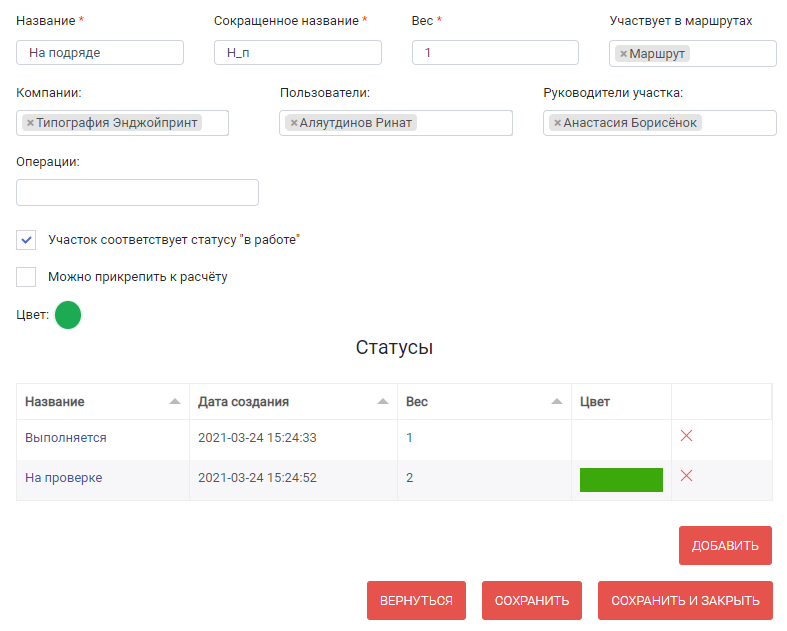Click the Сохранить button
The image size is (787, 631).
(532, 600)
